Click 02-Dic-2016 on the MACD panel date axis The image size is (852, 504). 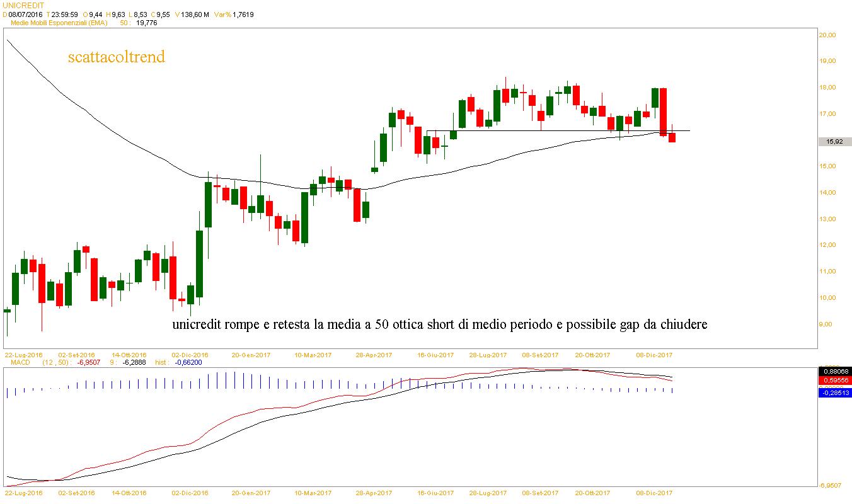coord(190,493)
